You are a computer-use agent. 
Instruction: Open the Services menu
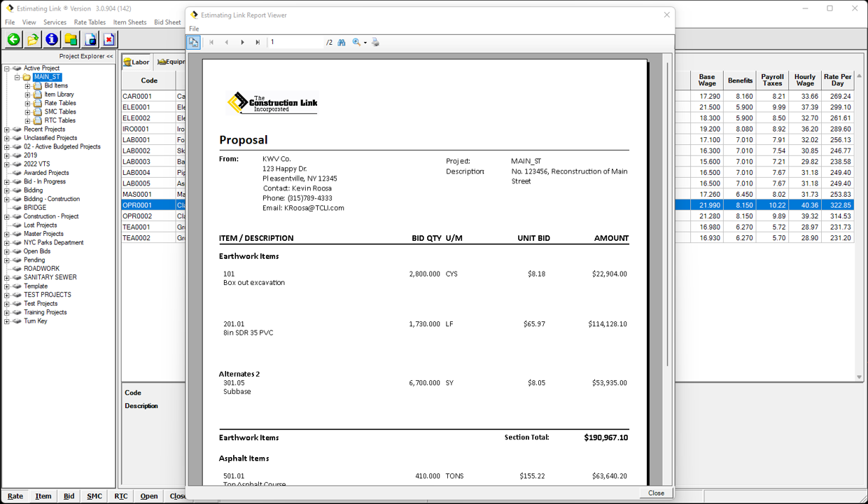click(55, 22)
